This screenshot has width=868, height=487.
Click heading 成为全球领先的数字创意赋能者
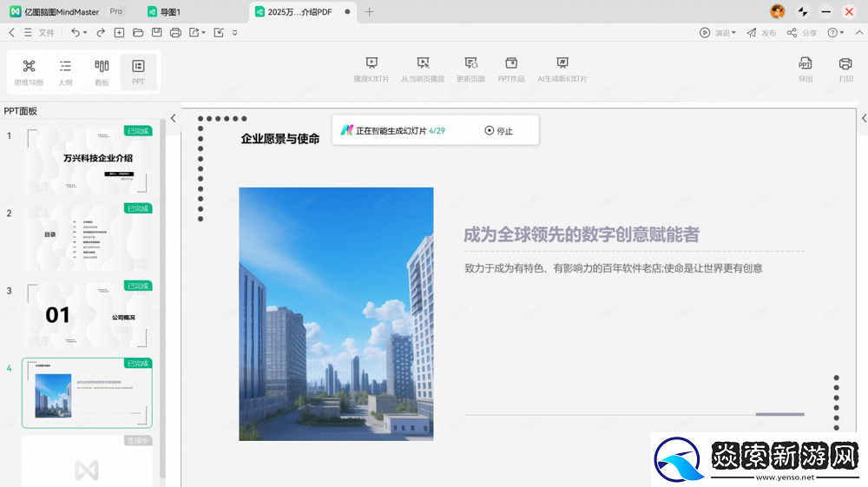click(x=582, y=234)
